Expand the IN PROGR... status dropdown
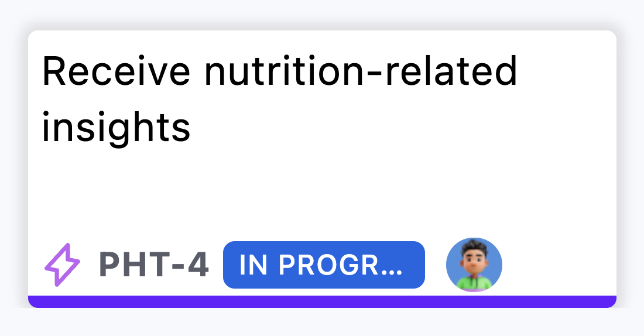 coord(323,265)
